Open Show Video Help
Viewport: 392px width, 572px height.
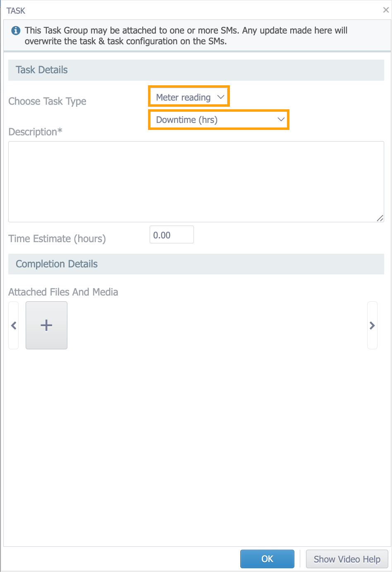click(347, 559)
